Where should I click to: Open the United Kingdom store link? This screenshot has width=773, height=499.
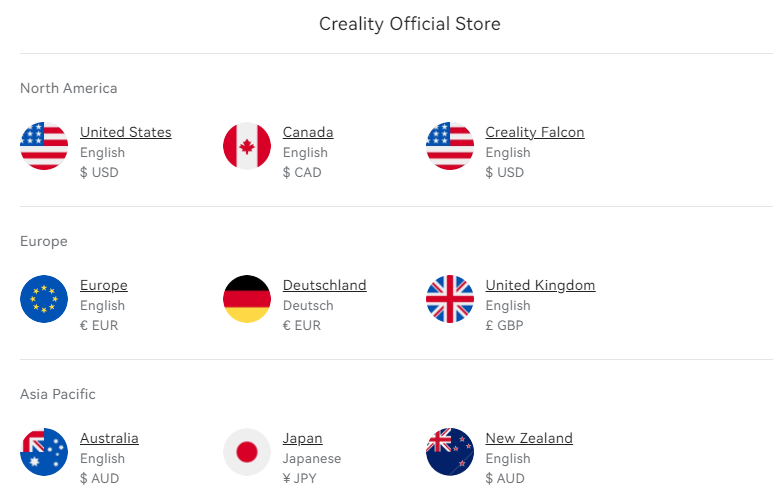coord(540,285)
